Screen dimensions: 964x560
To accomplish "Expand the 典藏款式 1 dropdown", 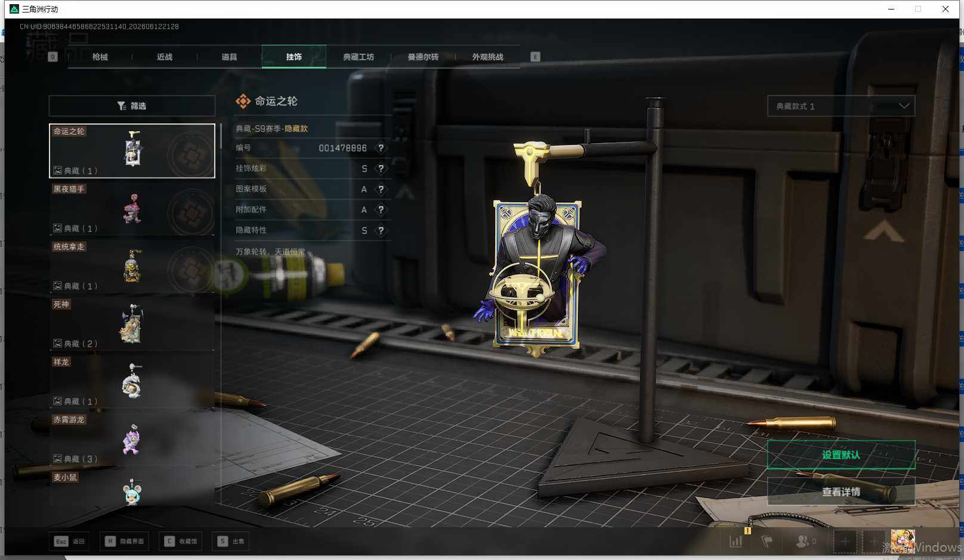I will coord(841,106).
